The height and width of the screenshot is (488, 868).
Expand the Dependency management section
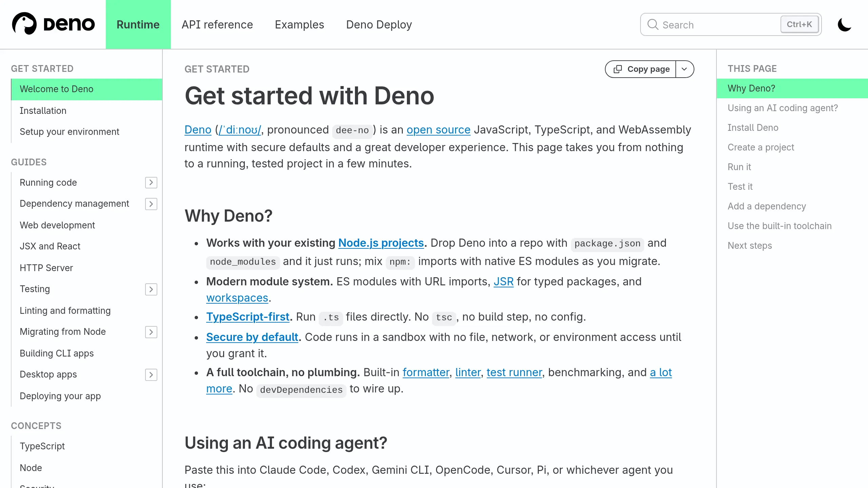click(151, 204)
